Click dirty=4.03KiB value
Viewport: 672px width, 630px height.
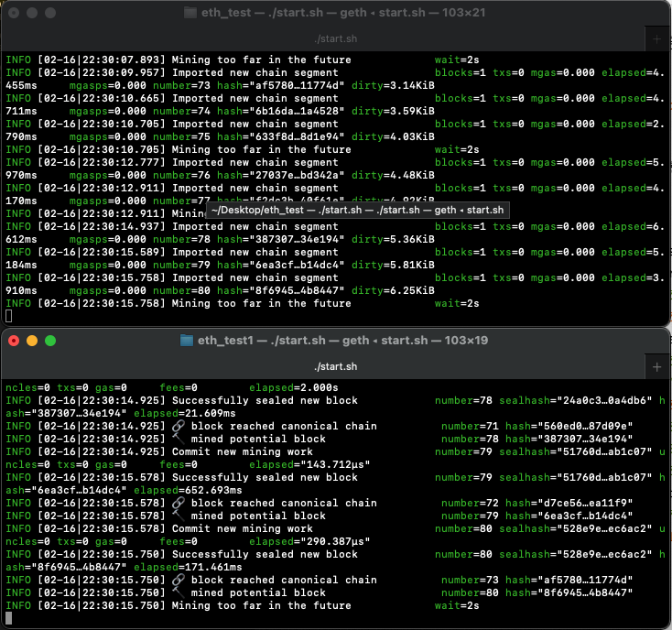[x=393, y=136]
